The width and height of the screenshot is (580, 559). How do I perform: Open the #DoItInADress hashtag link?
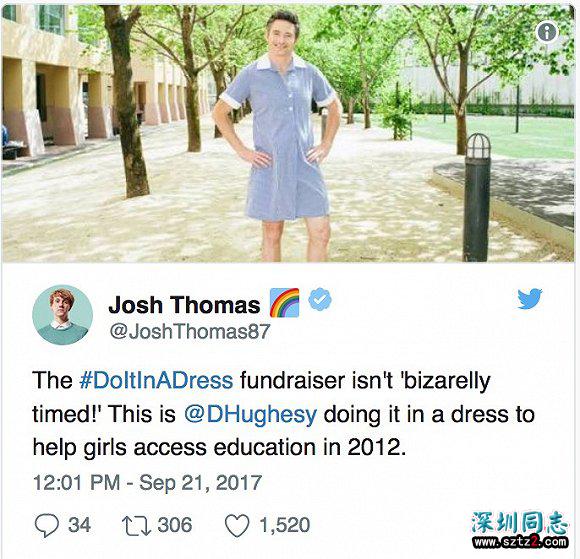coord(156,380)
